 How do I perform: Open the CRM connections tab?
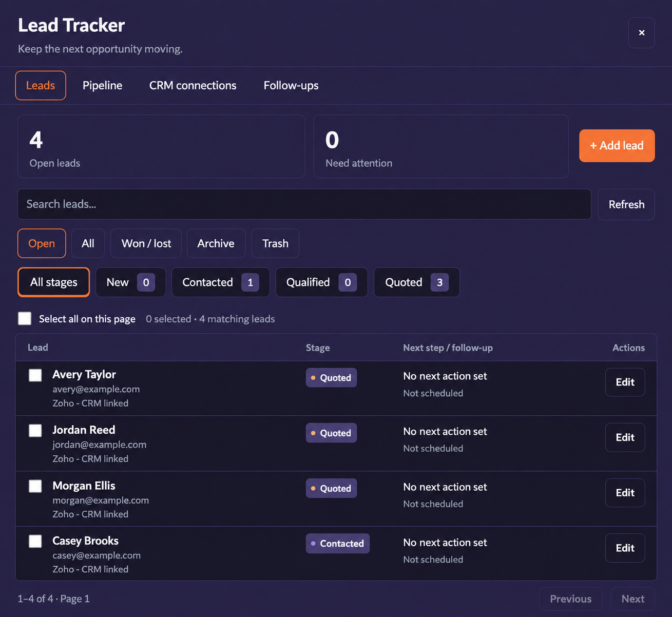[193, 85]
